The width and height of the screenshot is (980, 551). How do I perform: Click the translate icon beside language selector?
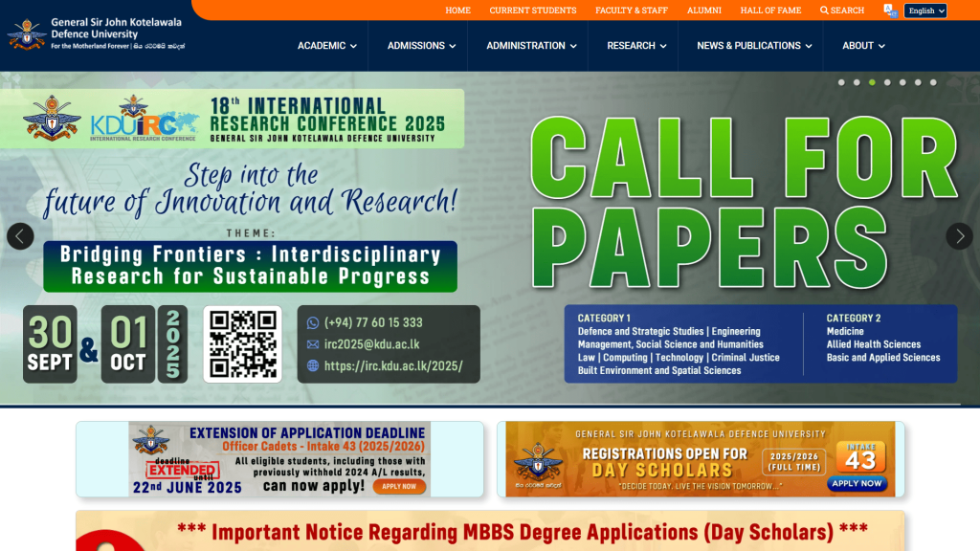[x=890, y=11]
